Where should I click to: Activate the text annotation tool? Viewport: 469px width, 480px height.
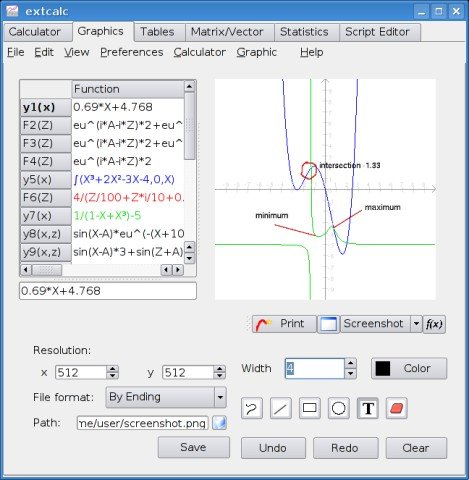pyautogui.click(x=368, y=408)
